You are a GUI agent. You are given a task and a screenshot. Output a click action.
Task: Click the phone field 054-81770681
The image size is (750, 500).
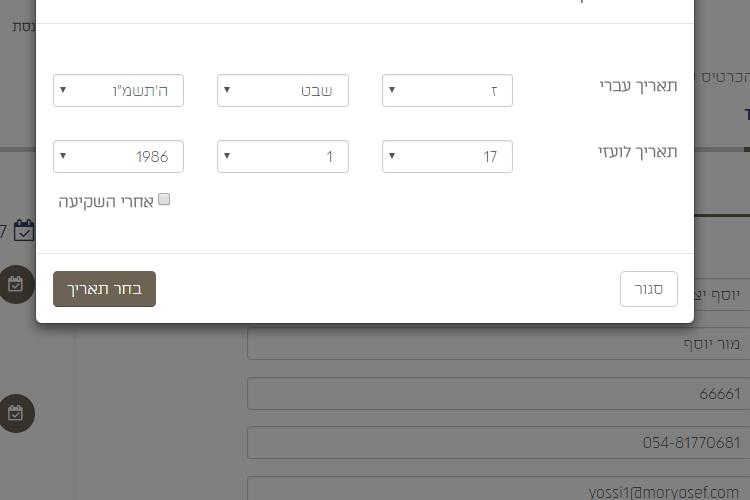click(x=498, y=443)
